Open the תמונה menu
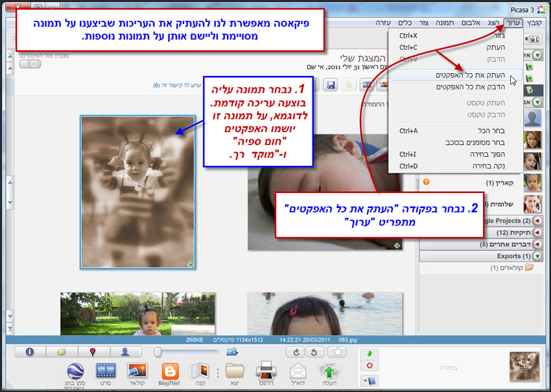 445,23
